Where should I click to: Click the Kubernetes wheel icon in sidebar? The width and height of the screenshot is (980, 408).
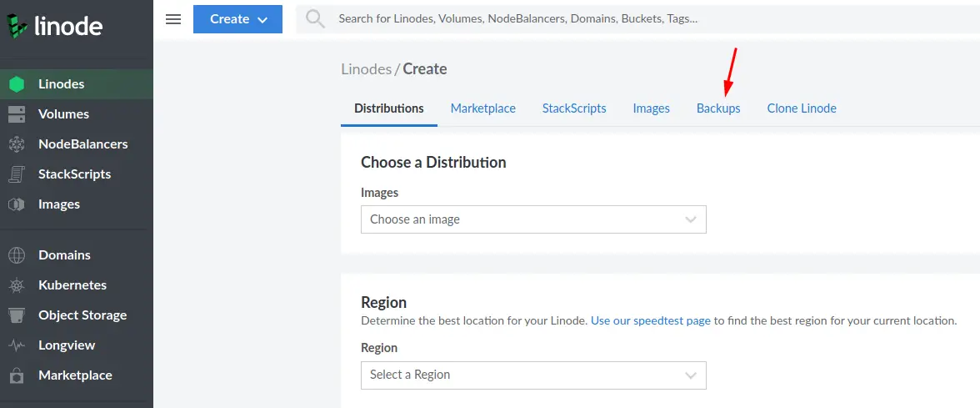point(17,285)
